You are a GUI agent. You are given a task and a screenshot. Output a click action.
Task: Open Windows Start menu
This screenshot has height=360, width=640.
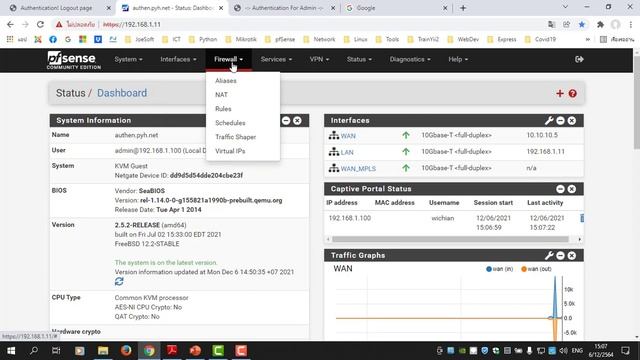click(11, 351)
